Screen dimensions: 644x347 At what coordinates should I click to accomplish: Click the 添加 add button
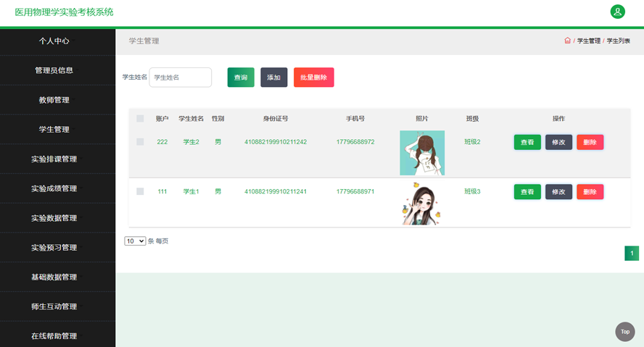tap(274, 77)
